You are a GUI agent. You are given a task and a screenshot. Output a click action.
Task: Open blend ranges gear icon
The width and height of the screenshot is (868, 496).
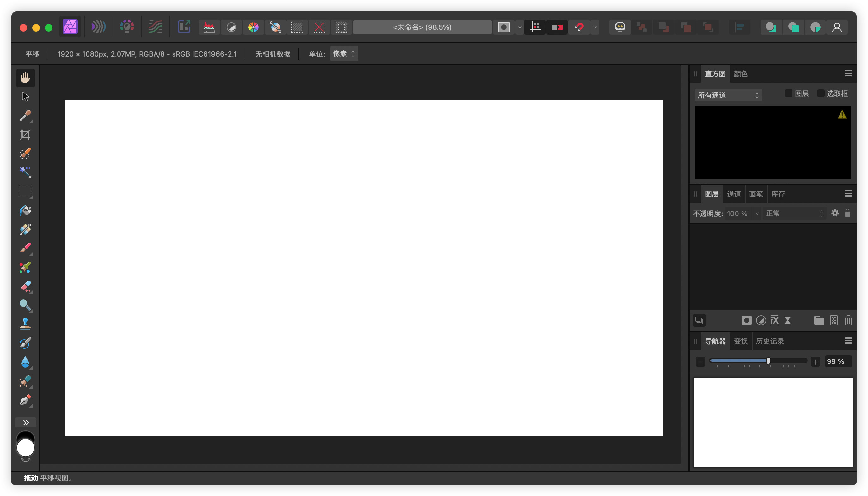coord(835,213)
